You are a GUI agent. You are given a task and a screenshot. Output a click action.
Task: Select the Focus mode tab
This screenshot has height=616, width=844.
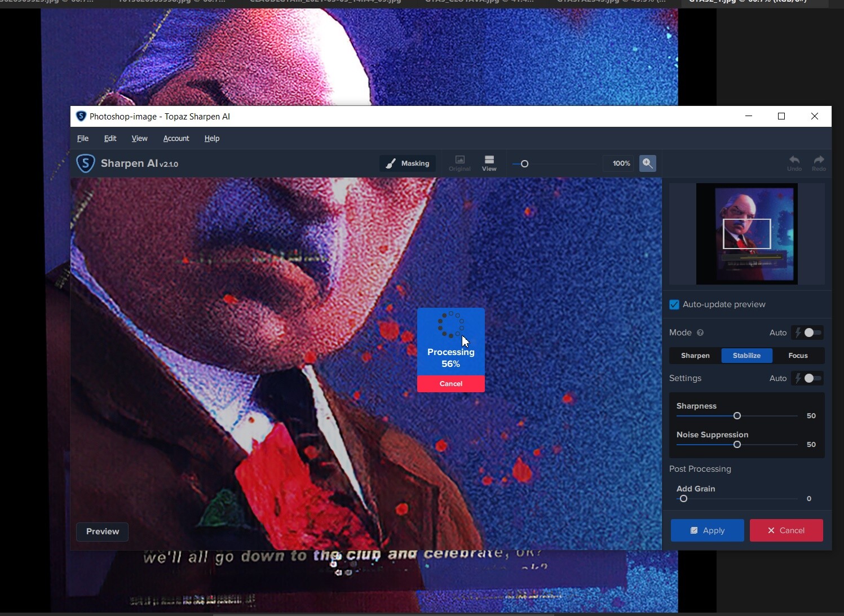798,356
